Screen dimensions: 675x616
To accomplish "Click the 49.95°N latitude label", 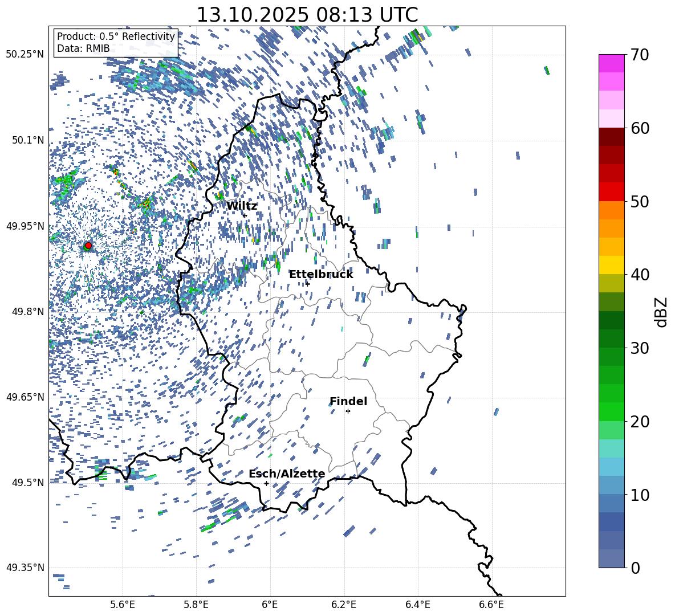I will tap(25, 226).
